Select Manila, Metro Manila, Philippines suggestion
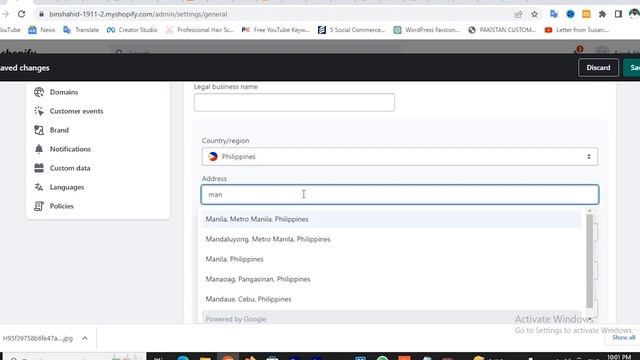 391,219
